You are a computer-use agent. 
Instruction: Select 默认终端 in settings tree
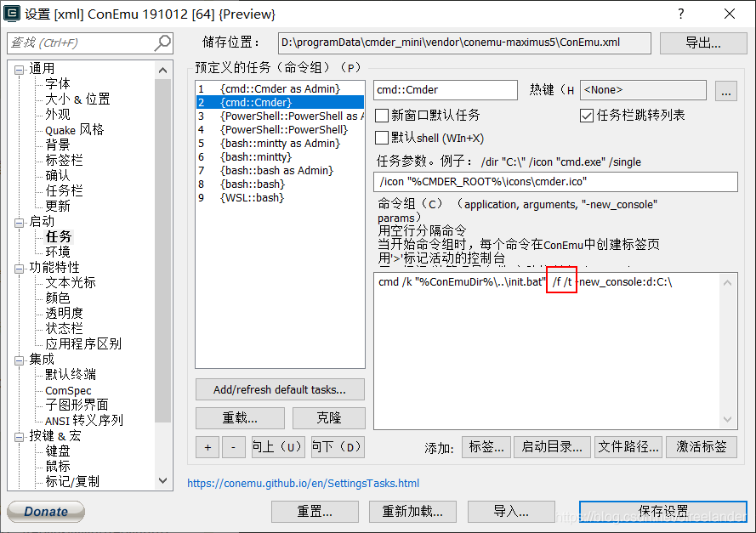[x=71, y=374]
